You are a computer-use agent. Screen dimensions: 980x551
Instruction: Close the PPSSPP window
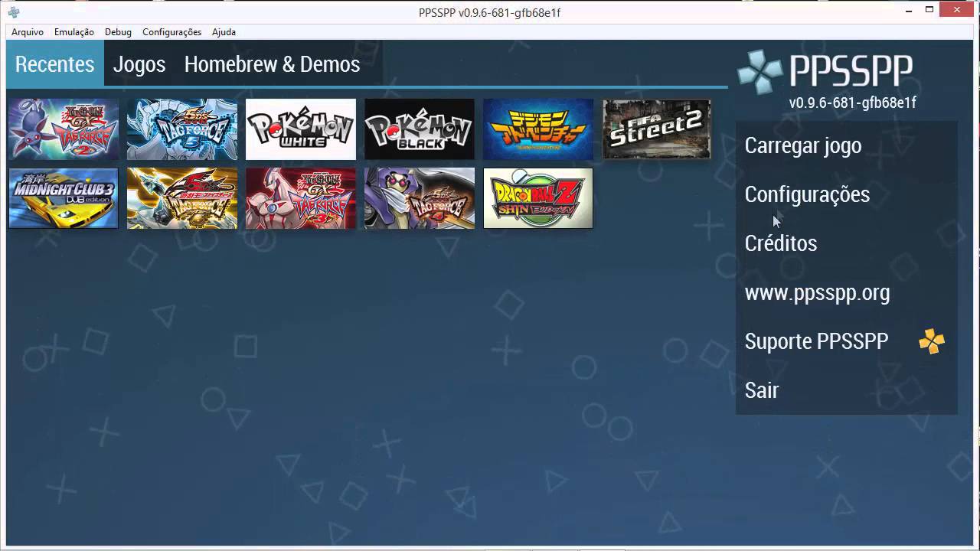tap(957, 10)
